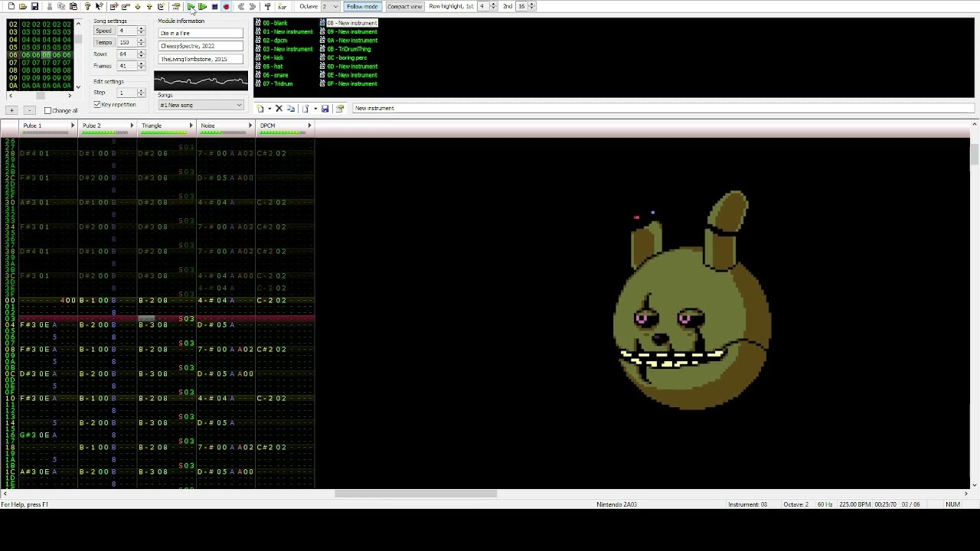Save the instrument to file
The image size is (980, 551).
(325, 109)
